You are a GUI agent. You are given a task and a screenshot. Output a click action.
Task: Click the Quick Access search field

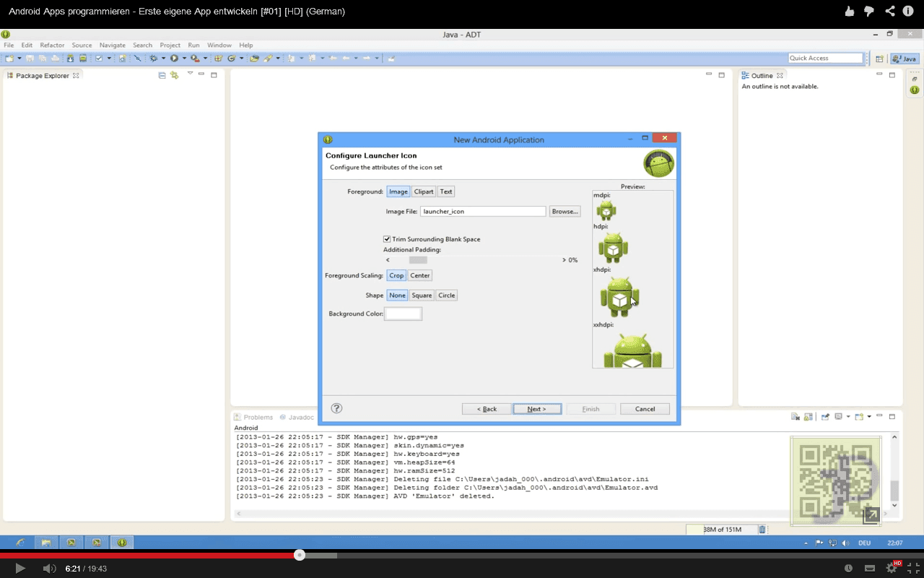(x=826, y=58)
